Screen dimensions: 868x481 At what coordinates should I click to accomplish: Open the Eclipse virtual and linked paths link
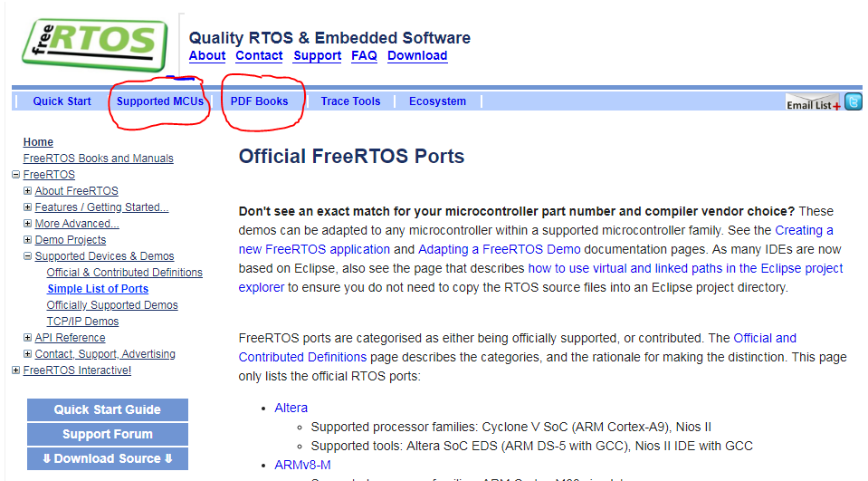(x=685, y=269)
